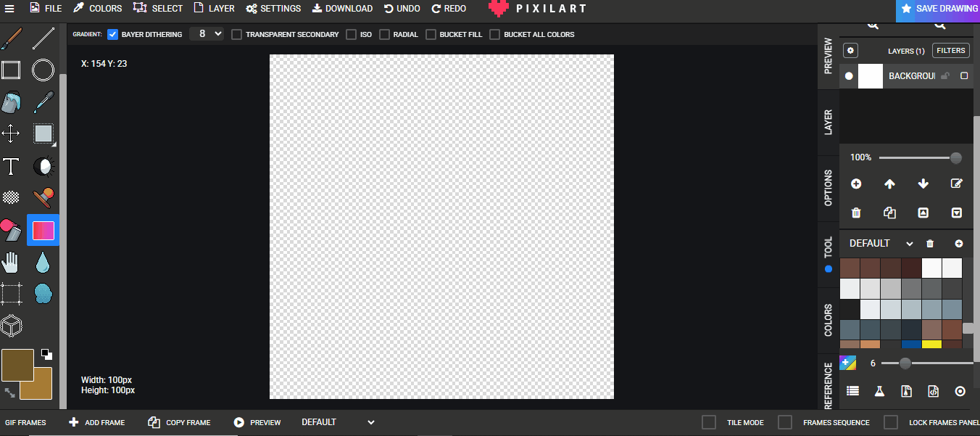Delete the layer using trash icon under opacity
The width and height of the screenshot is (980, 436).
pos(856,213)
